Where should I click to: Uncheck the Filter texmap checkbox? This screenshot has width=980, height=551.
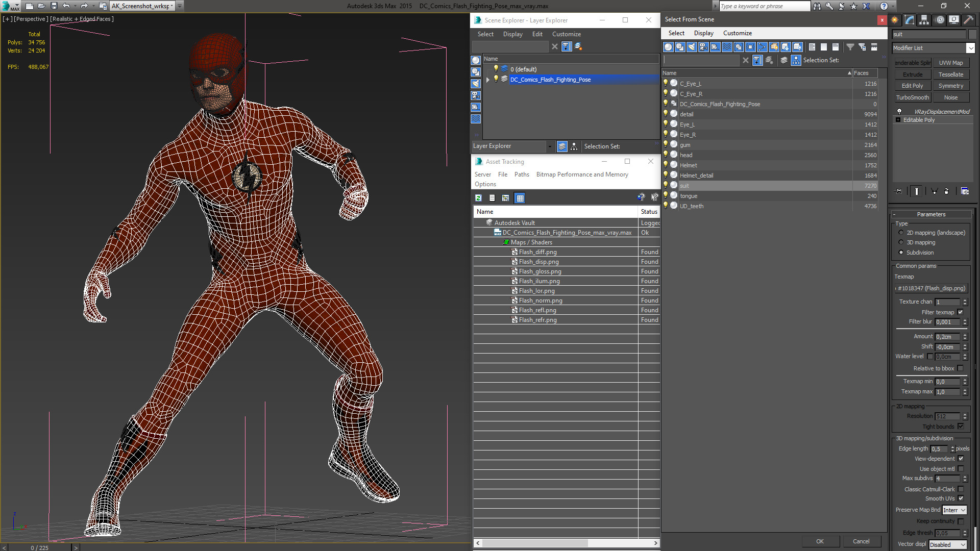point(960,312)
